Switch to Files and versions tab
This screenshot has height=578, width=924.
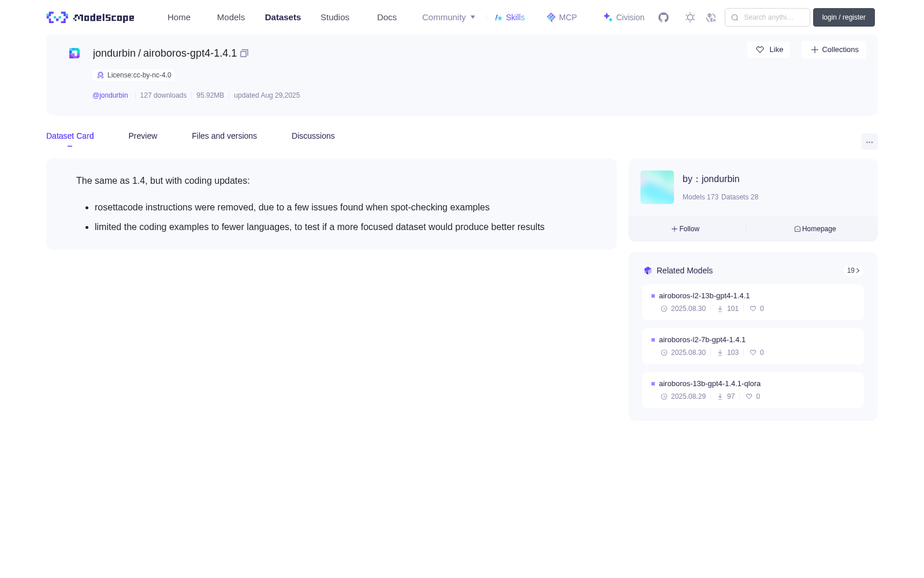(x=224, y=136)
